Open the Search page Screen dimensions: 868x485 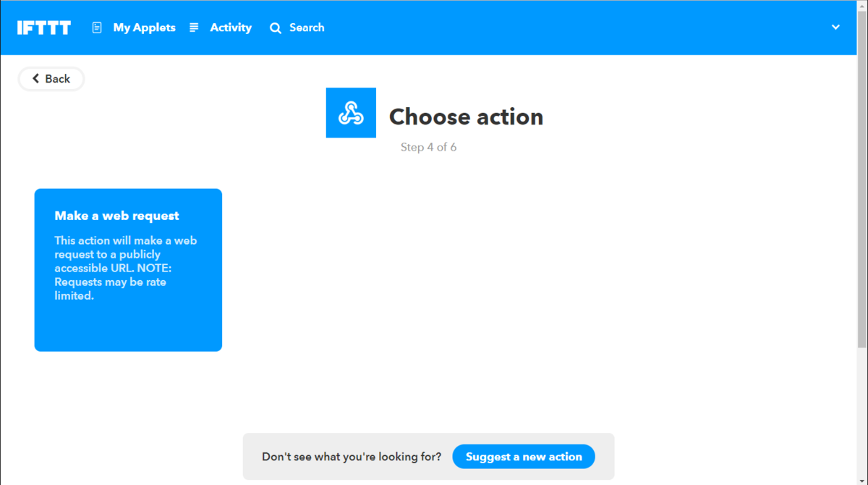tap(307, 28)
